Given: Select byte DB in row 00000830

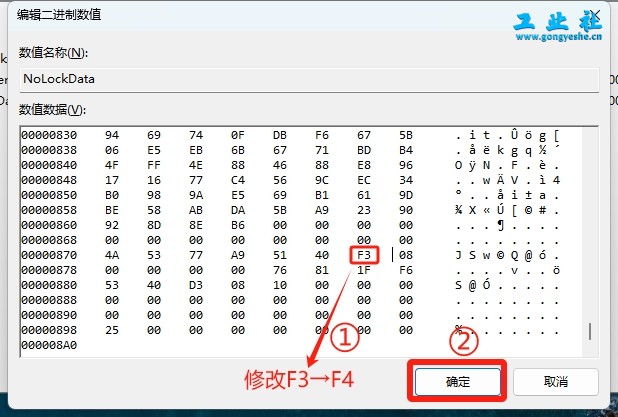Looking at the screenshot, I should click(x=280, y=135).
